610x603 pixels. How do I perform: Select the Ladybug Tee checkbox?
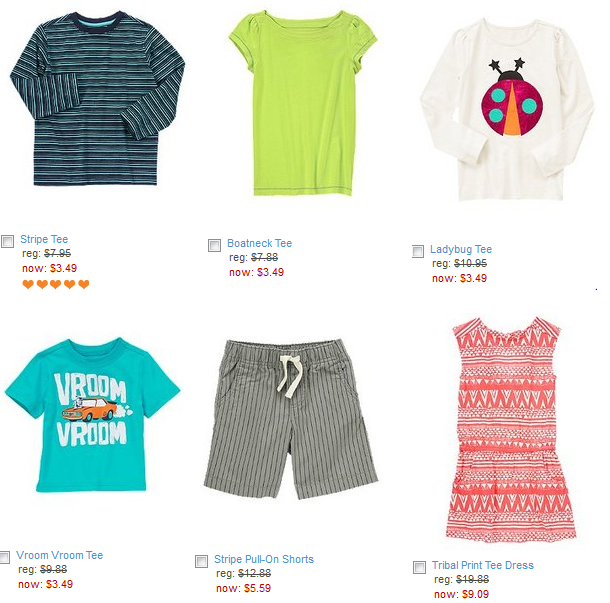pyautogui.click(x=419, y=251)
